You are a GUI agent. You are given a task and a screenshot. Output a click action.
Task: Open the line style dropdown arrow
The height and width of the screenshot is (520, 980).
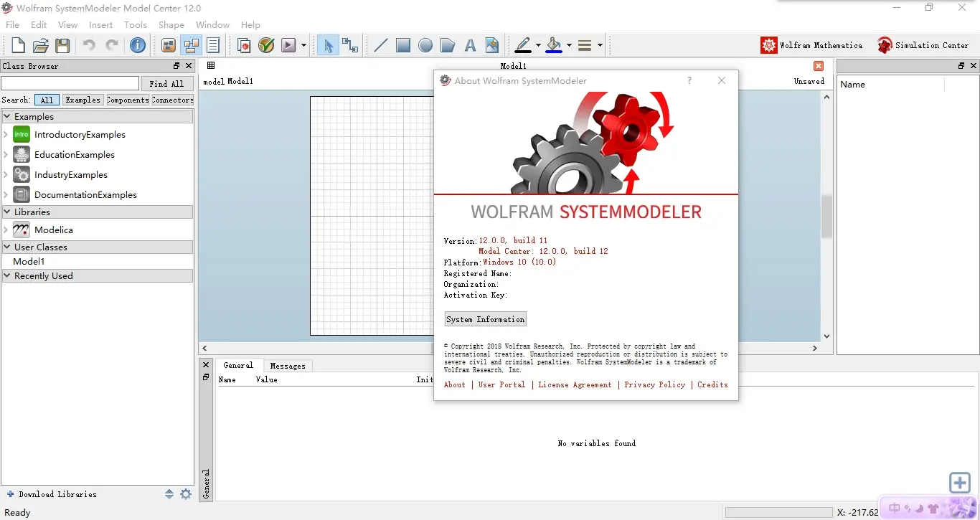(x=600, y=46)
